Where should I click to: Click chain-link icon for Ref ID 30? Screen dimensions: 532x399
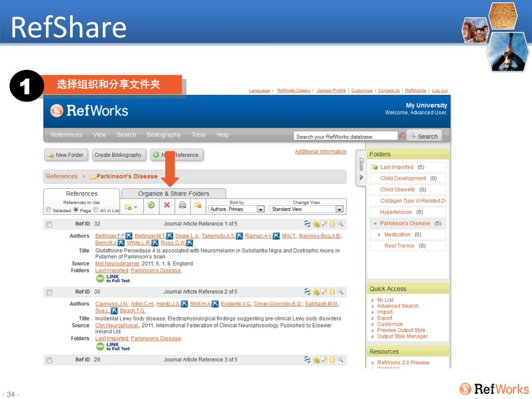point(308,292)
